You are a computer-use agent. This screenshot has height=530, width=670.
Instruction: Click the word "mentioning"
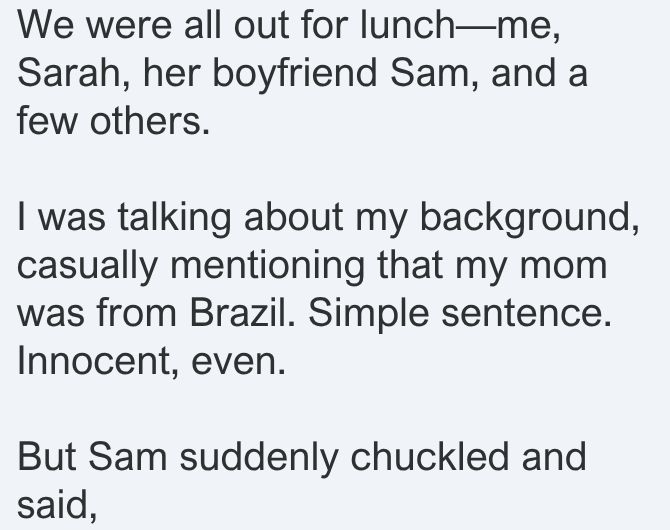[267, 265]
